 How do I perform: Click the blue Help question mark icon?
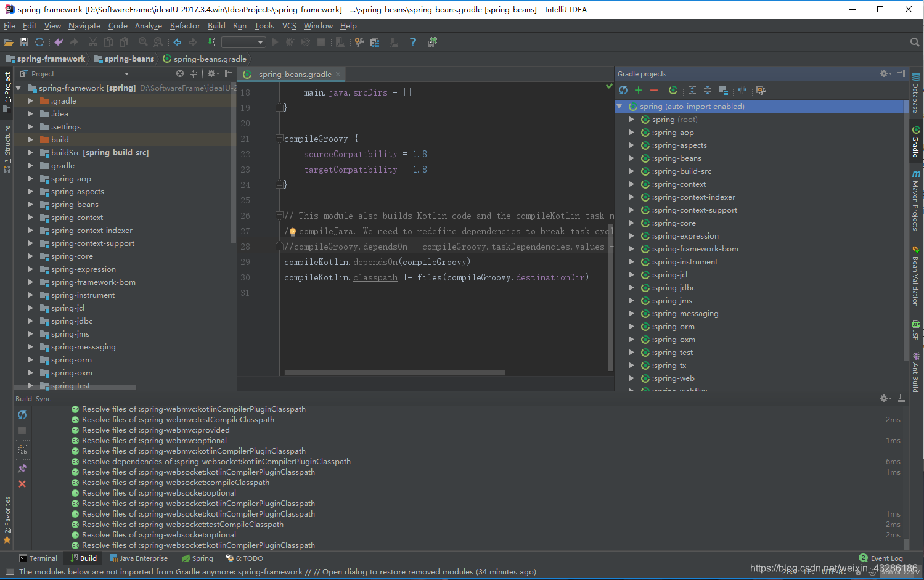click(x=413, y=43)
